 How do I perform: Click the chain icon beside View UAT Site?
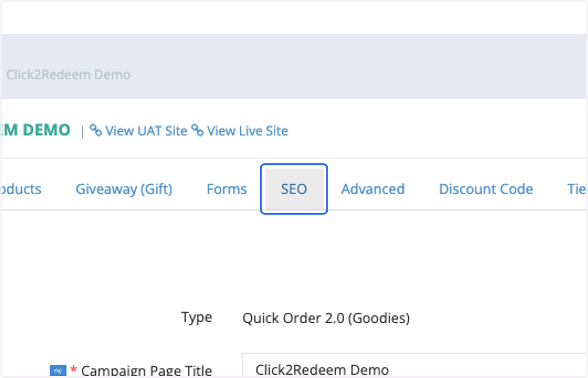click(96, 131)
